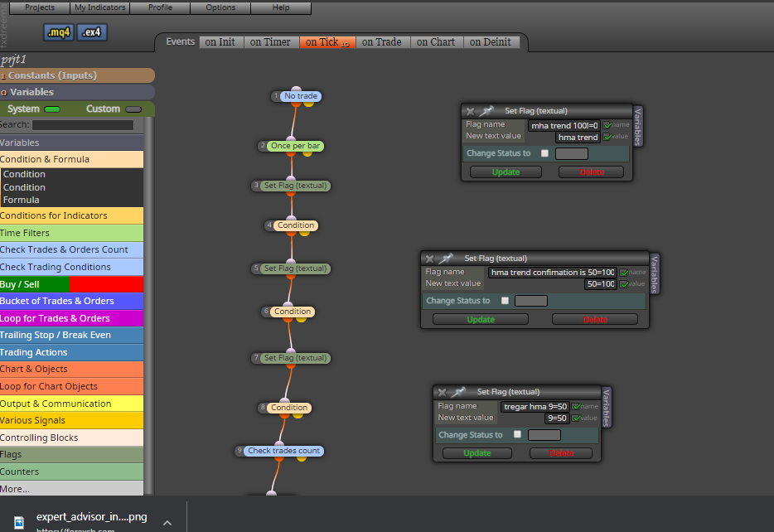Screen dimensions: 774x532
Task: Edit Flag name field 'mha trend 100!=0'
Action: (x=564, y=125)
